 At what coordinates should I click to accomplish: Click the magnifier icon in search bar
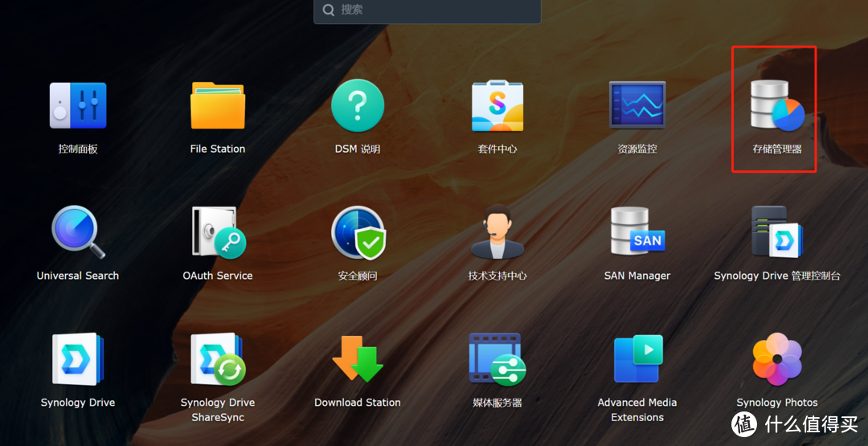(x=329, y=10)
